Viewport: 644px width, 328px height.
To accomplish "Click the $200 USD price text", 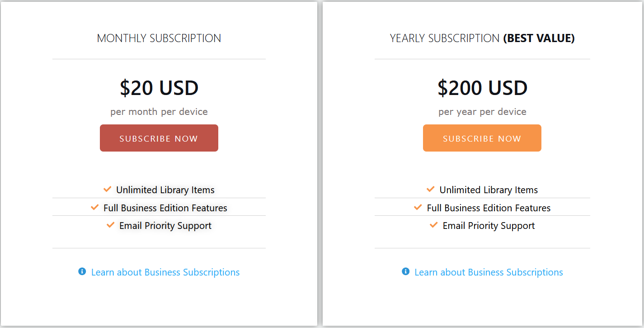I will point(482,88).
